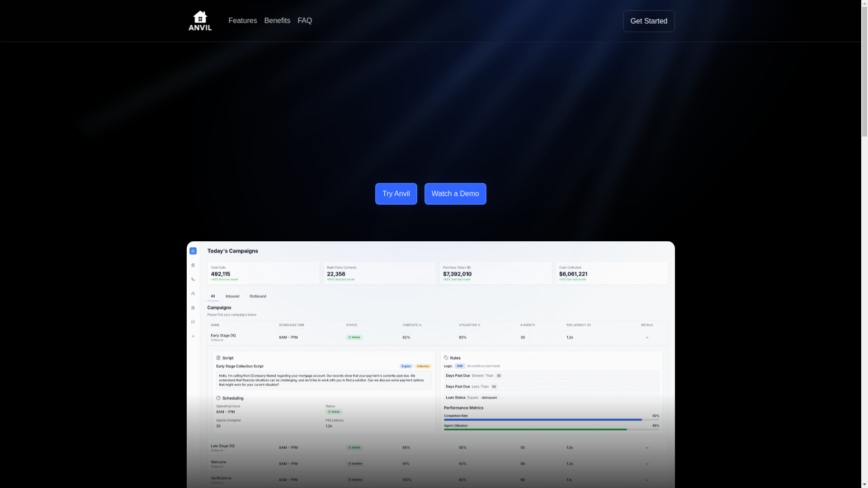Screen dimensions: 868x488
Task: Click the Performance Metrics heading
Action: coord(463,408)
